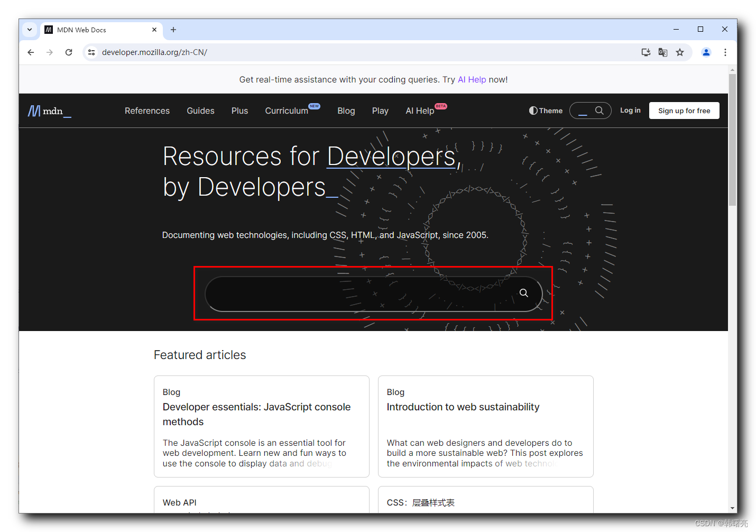Click the underlined Developers hero link
The image size is (756, 532).
coord(391,157)
